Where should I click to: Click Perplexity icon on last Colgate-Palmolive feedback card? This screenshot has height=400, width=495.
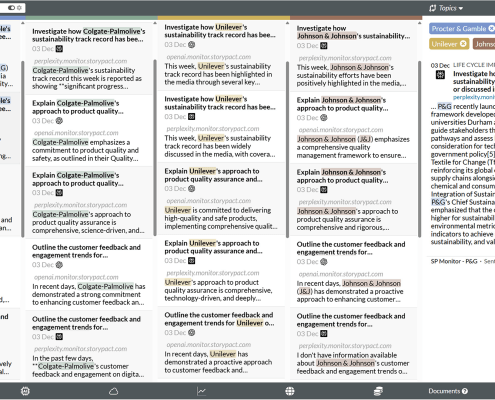(59, 337)
